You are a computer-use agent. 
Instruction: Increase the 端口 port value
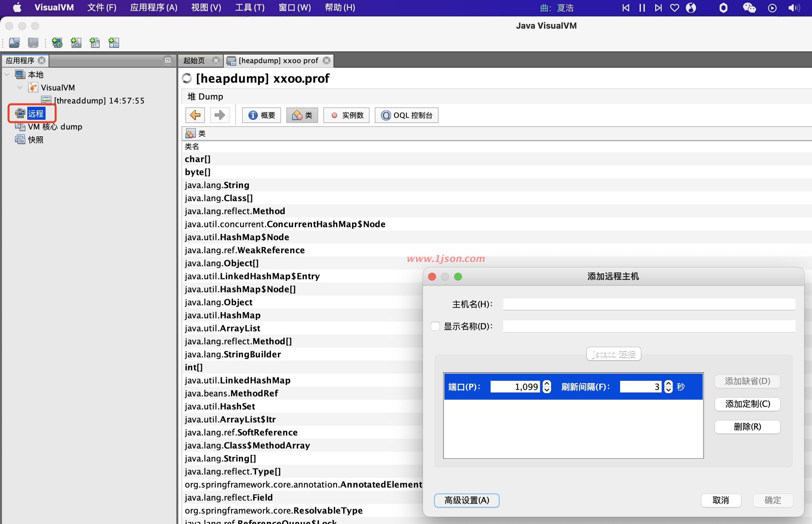click(547, 383)
